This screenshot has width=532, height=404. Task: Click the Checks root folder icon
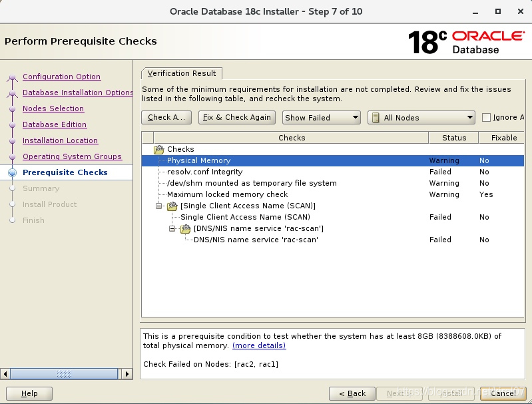(x=158, y=149)
